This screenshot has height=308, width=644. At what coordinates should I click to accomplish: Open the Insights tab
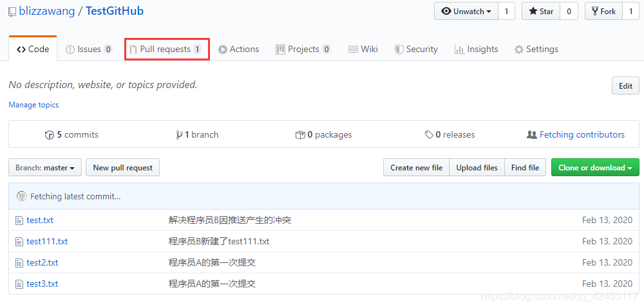(477, 50)
